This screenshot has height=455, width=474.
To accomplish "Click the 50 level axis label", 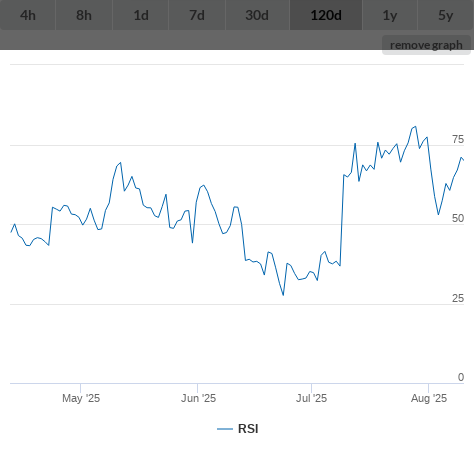I will [458, 218].
